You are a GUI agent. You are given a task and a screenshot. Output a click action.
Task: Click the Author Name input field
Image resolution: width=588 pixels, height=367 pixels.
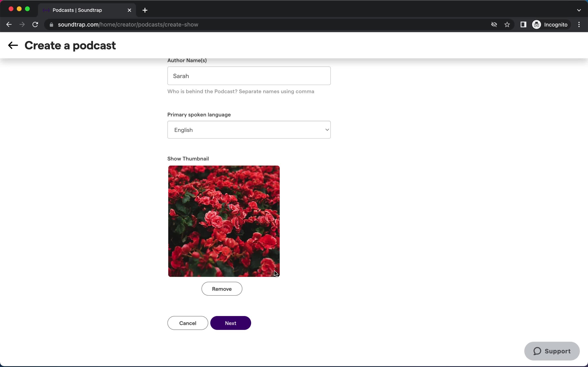(x=249, y=76)
